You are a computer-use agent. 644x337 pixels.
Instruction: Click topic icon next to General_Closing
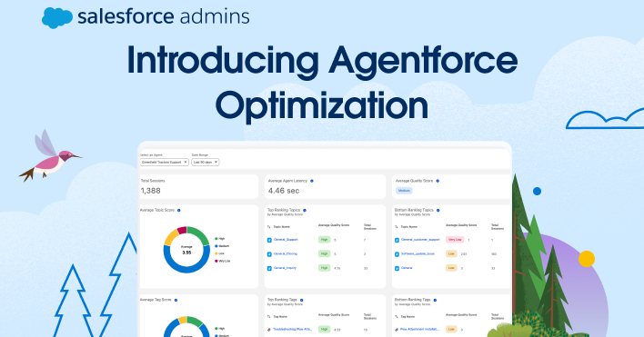click(269, 254)
